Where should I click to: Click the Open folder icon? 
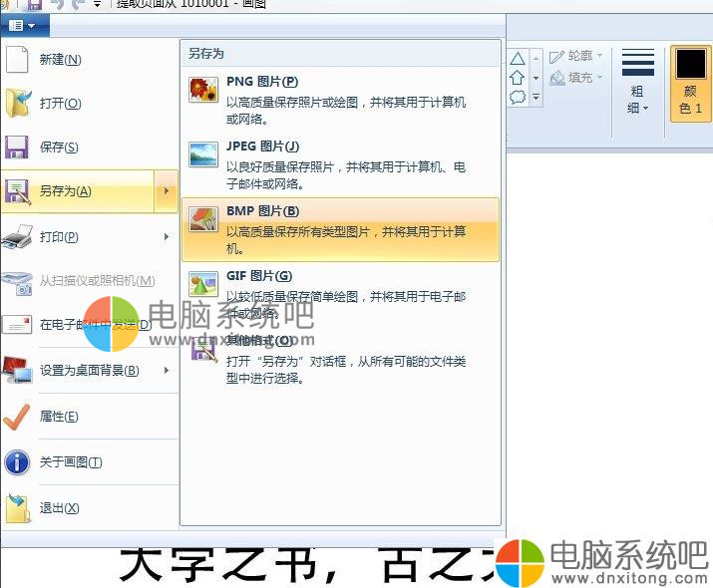pyautogui.click(x=18, y=104)
